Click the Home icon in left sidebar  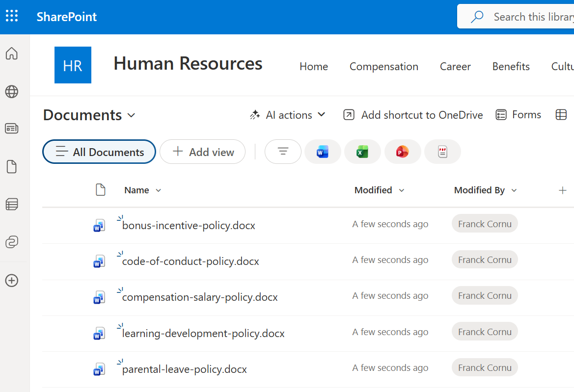(x=12, y=53)
